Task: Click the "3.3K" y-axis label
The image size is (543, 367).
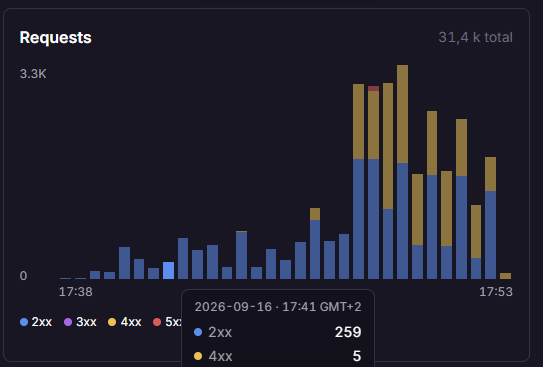Action: coord(33,74)
